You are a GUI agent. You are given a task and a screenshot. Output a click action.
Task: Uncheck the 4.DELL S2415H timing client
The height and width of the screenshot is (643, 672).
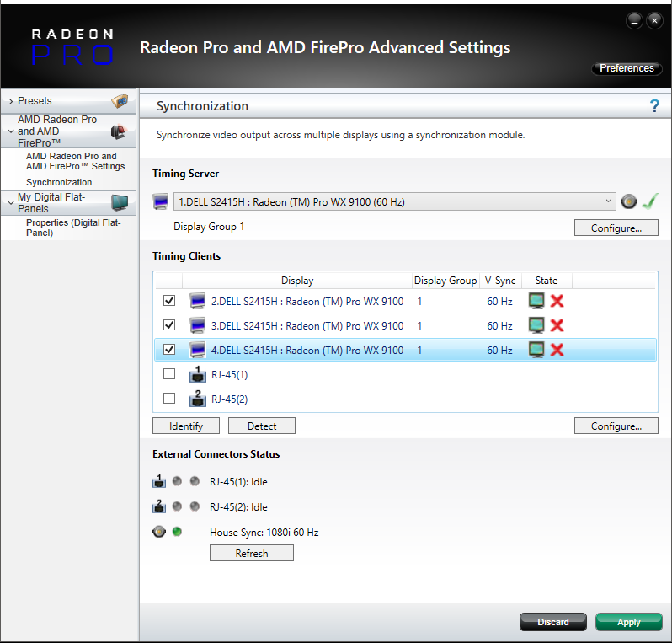click(169, 350)
